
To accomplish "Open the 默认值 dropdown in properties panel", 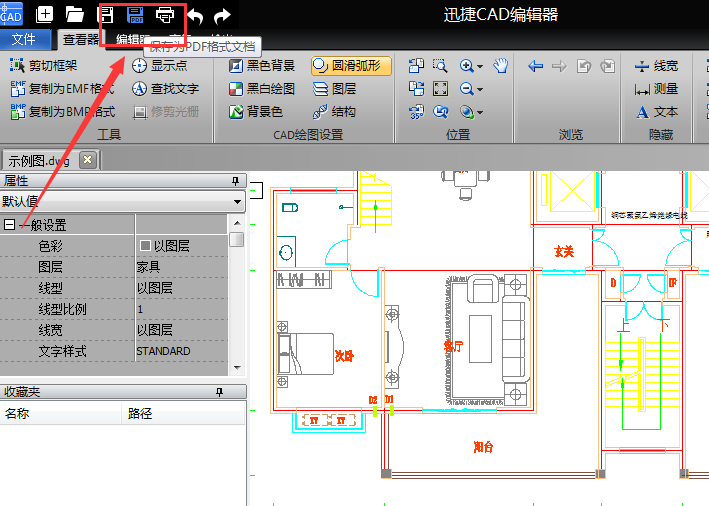I will pos(237,202).
